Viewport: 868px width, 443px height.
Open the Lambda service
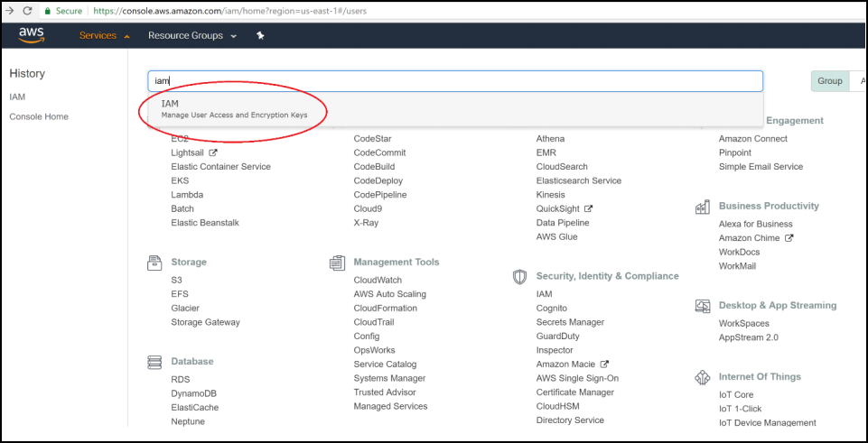187,195
